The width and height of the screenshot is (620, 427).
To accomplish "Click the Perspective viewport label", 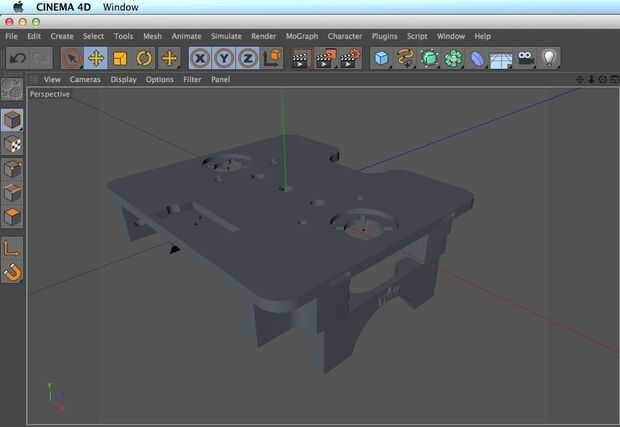I will pos(50,94).
